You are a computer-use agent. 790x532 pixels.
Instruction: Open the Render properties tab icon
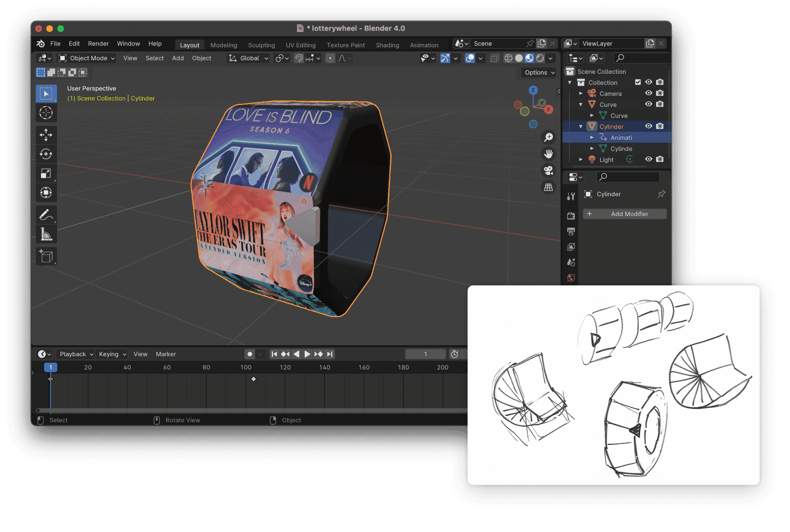571,216
